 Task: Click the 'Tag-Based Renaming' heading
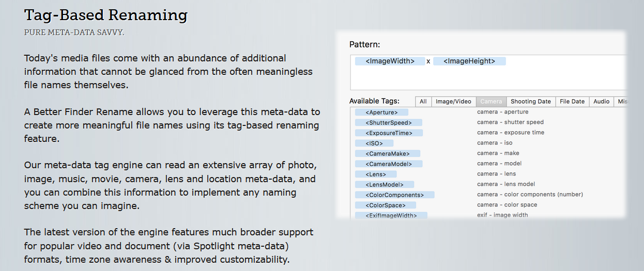[x=105, y=14]
